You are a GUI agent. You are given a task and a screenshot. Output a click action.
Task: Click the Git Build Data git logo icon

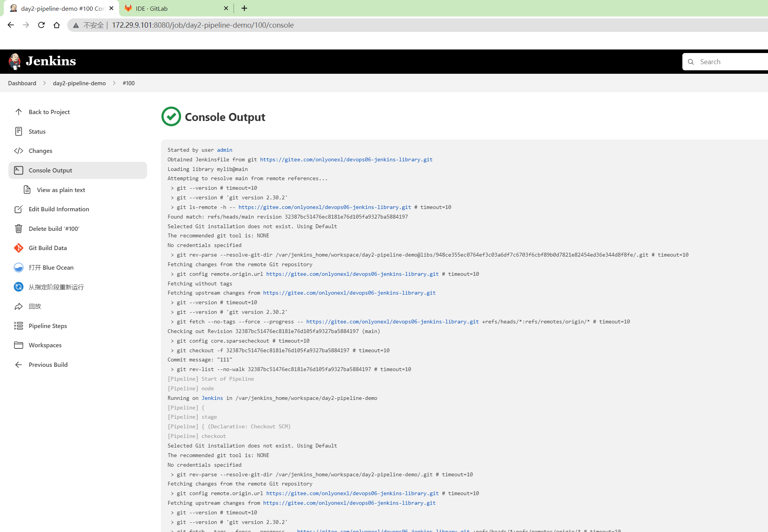(x=18, y=248)
